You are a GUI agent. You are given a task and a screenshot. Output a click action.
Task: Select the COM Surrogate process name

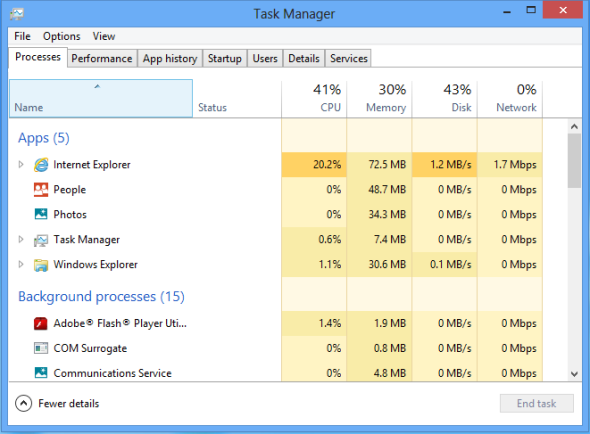pos(90,349)
